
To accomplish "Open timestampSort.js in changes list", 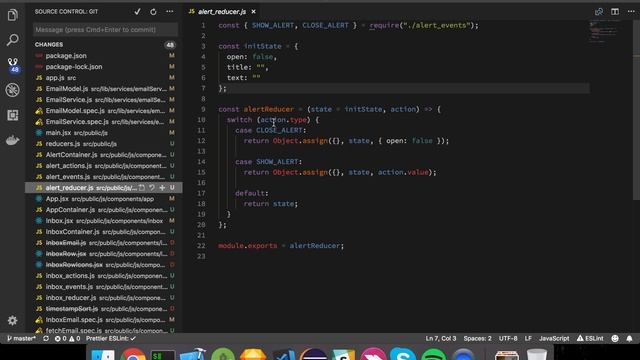I will [x=104, y=309].
